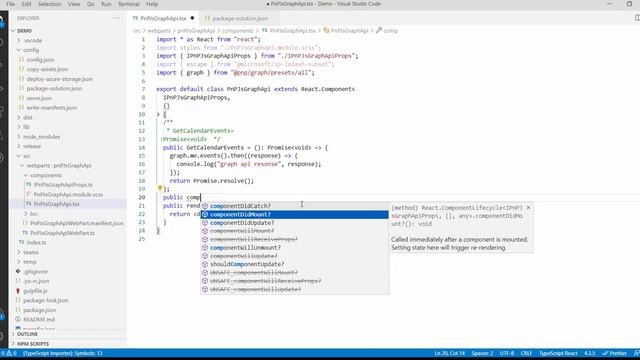The image size is (640, 360).
Task: Expand the temp folder
Action: click(68, 262)
